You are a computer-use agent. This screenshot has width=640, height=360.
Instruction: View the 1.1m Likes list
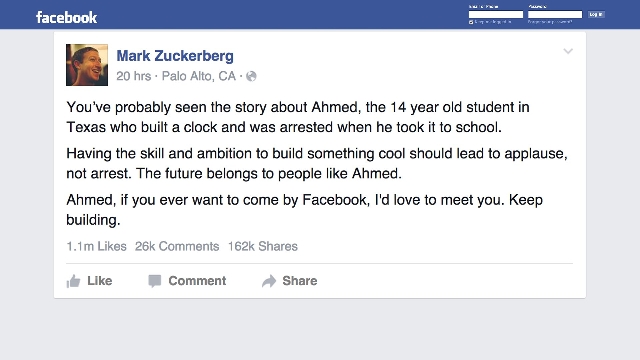pos(96,246)
